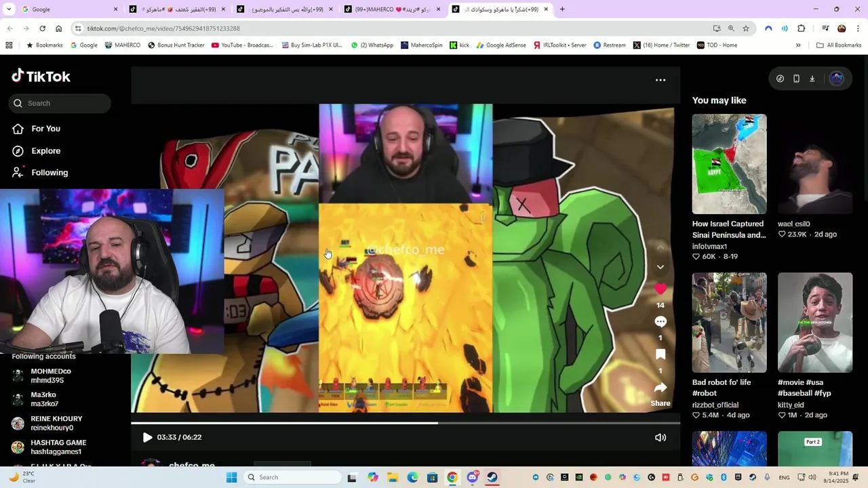The image size is (868, 488).
Task: Open Microsoft Edge from the taskbar
Action: tap(412, 477)
